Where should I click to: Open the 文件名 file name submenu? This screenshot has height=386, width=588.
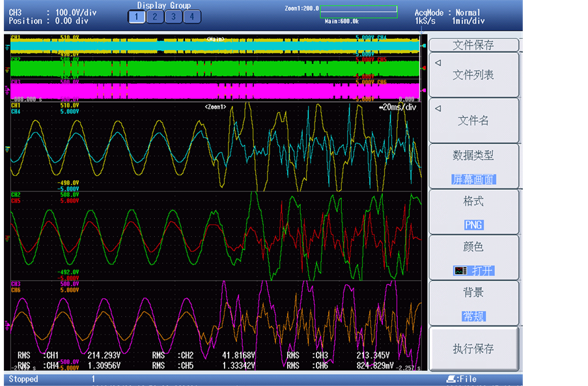coord(473,120)
